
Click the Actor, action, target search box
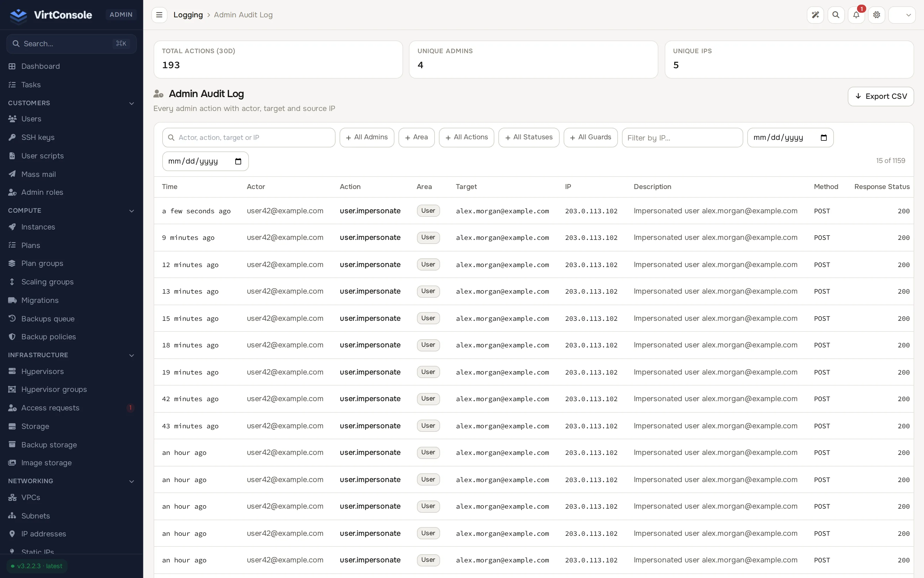[249, 138]
